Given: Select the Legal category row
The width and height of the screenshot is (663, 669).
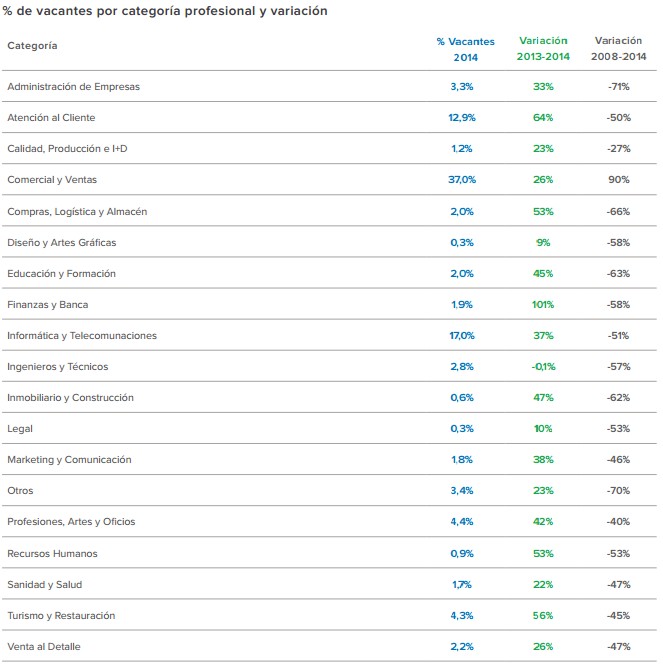Looking at the screenshot, I should tap(20, 429).
